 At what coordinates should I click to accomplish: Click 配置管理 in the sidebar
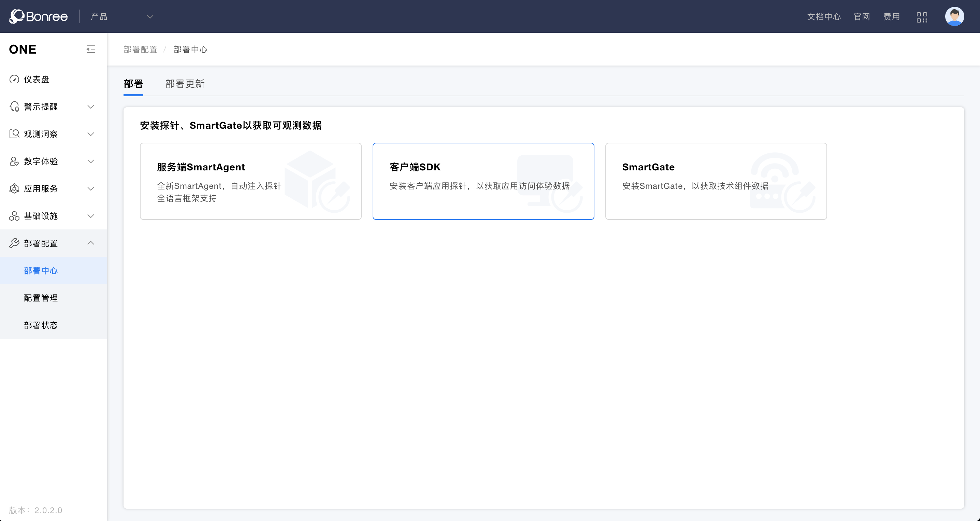(41, 298)
